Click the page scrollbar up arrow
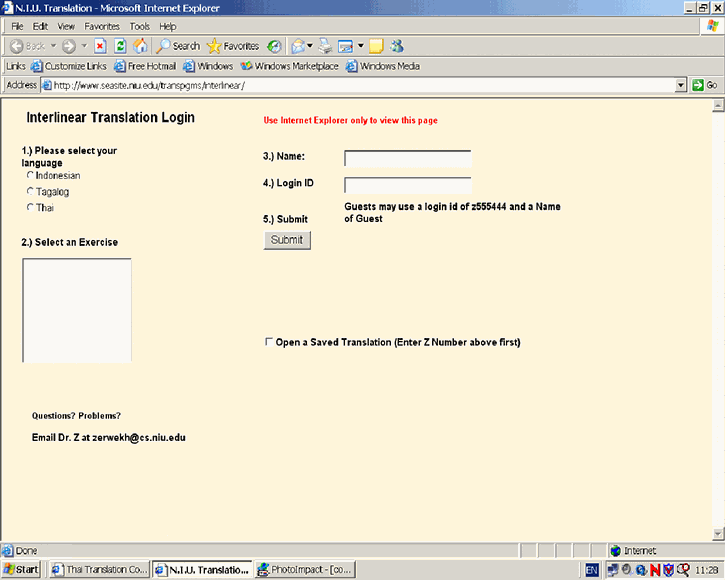The image size is (725, 580). point(718,105)
